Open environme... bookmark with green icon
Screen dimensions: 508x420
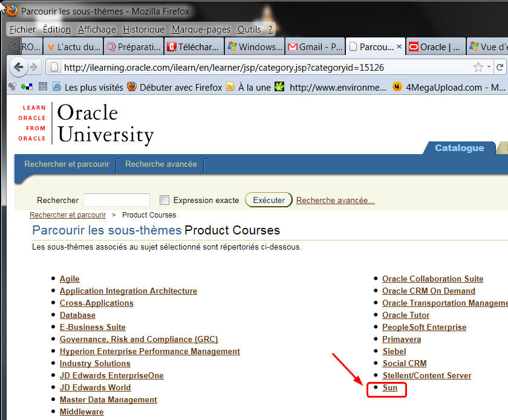tap(330, 87)
